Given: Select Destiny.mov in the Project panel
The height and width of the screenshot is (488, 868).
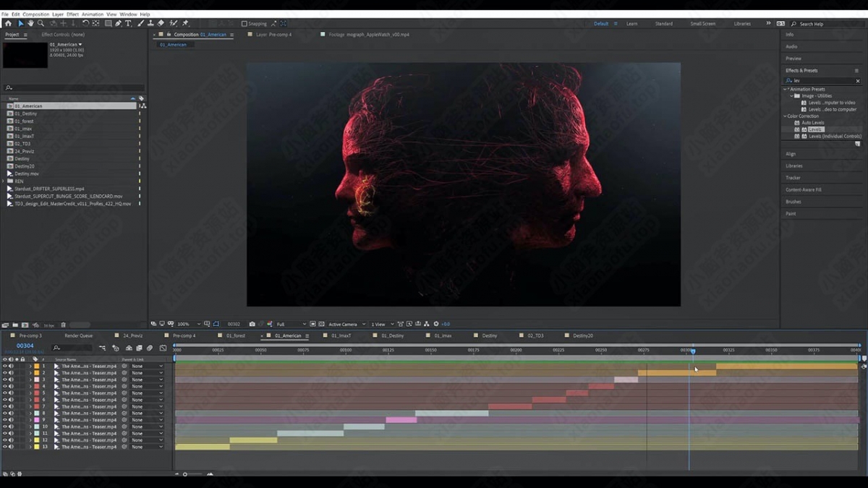Looking at the screenshot, I should 27,174.
